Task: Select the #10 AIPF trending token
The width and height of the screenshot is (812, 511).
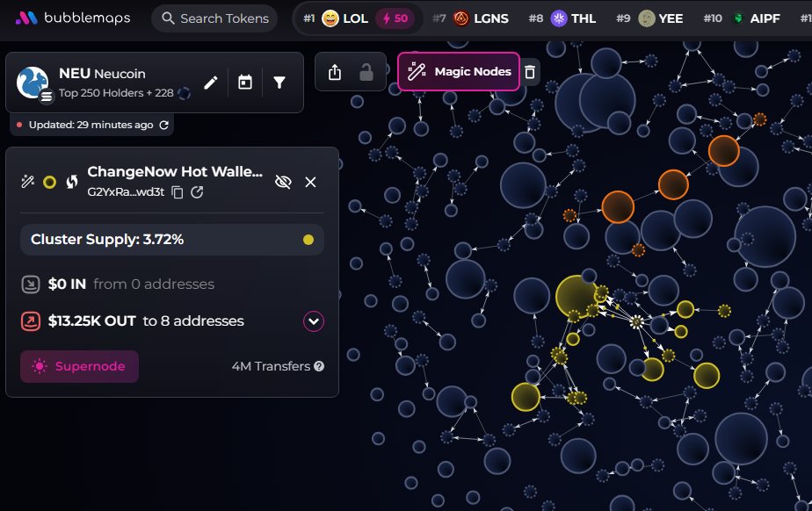Action: (x=742, y=18)
